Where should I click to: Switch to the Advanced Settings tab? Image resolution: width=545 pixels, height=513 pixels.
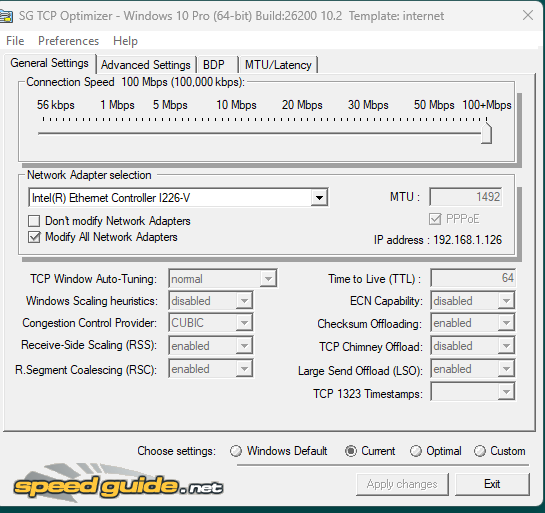(x=146, y=65)
